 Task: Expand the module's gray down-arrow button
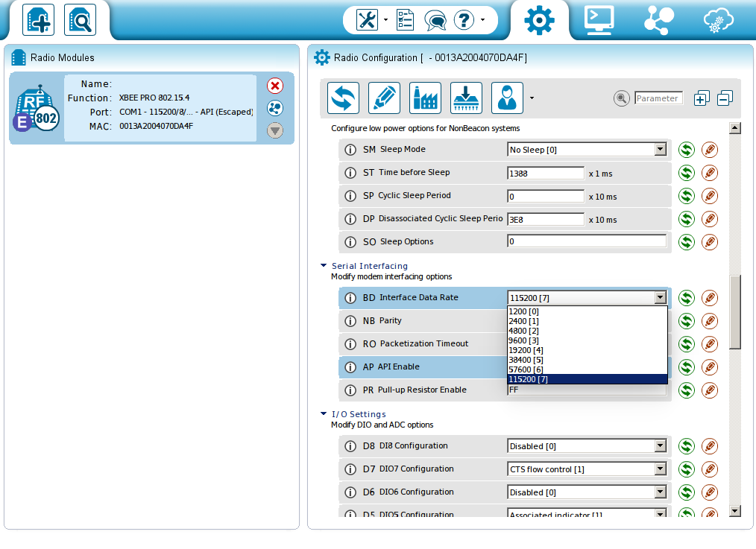coord(275,130)
